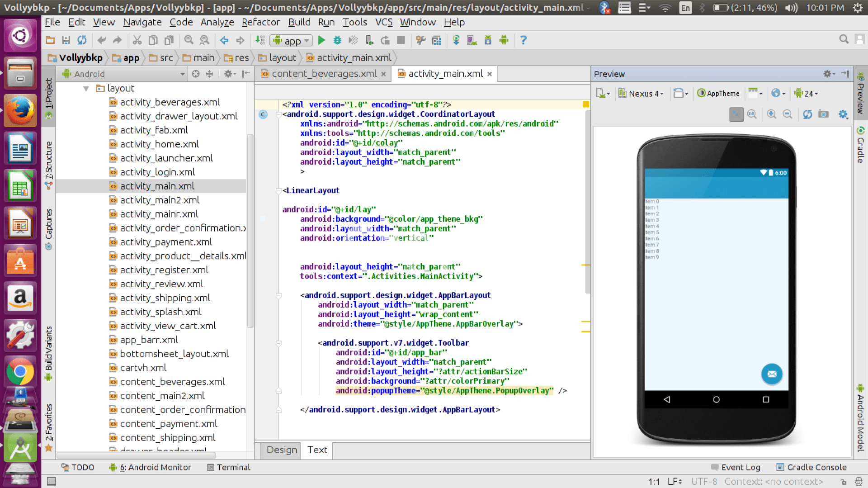The height and width of the screenshot is (488, 868).
Task: Zoom in on the layout preview
Action: click(771, 114)
